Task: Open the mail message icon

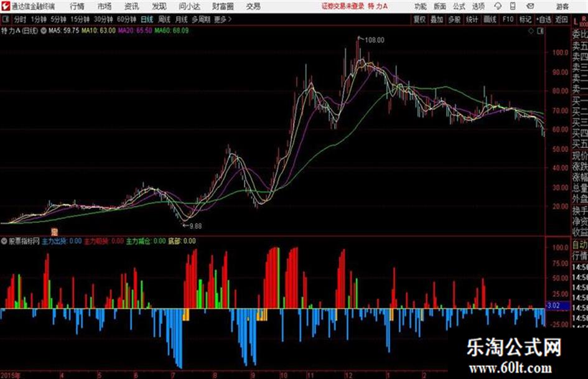Action: 530,6
